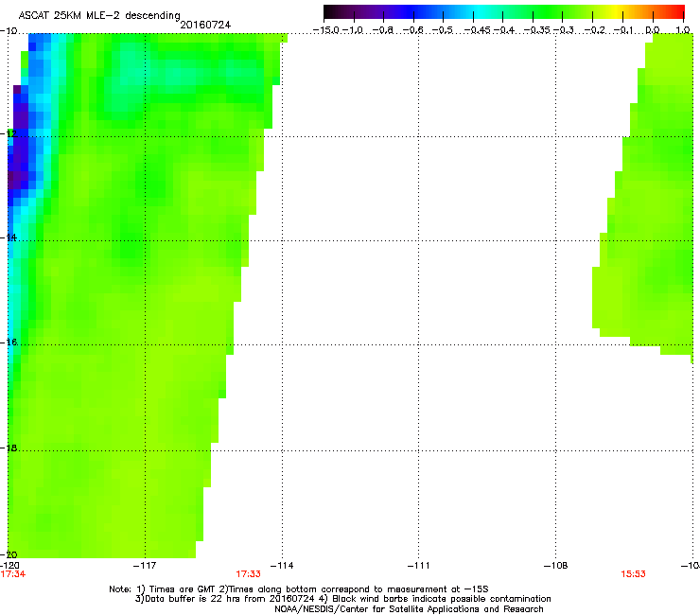The height and width of the screenshot is (615, 700).
Task: Click the 'ASCAT 25KM MLE-2 descending' title
Action: tap(99, 16)
